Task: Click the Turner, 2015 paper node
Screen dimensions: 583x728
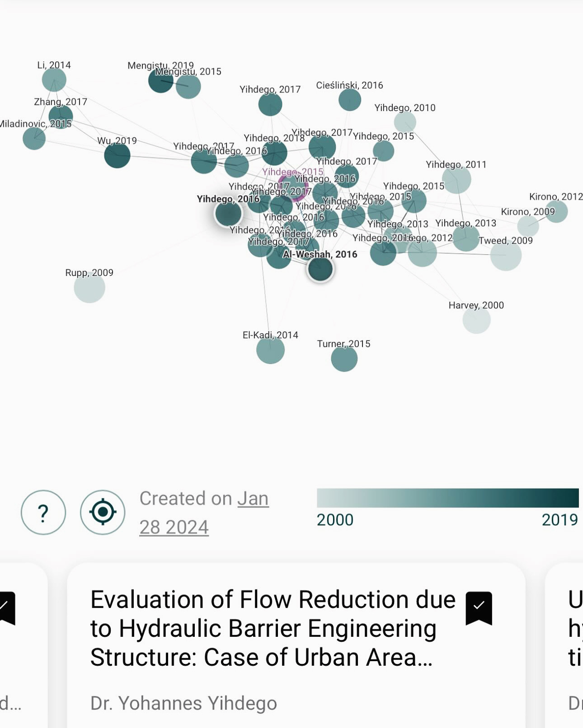Action: [344, 359]
